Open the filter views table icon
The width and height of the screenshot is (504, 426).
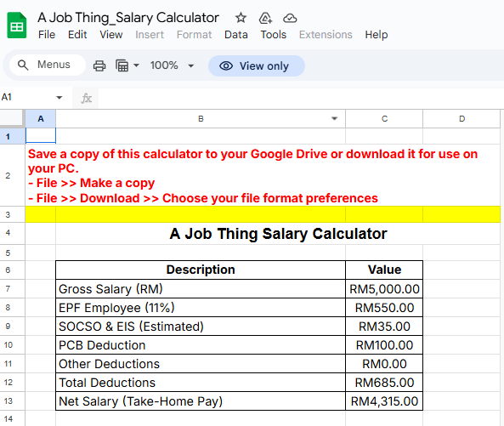(x=122, y=66)
